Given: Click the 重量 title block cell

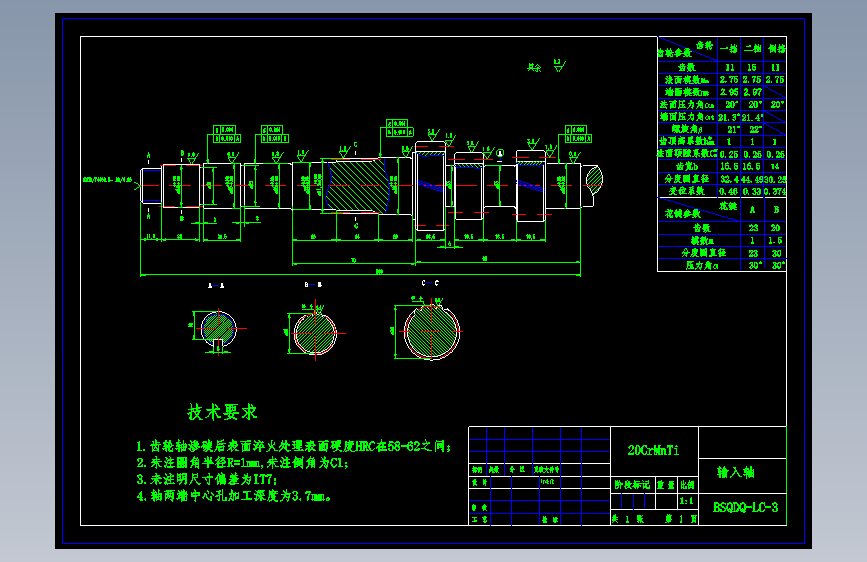Looking at the screenshot, I should 666,485.
